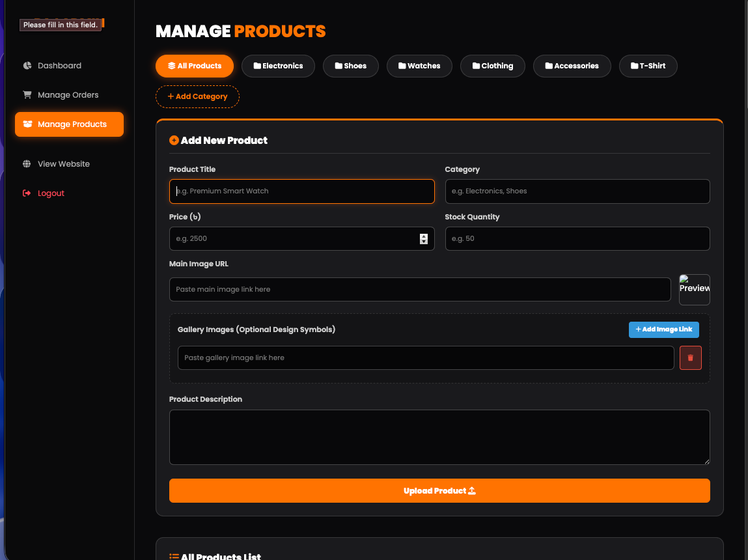
Task: Click the Product Description text area
Action: pos(439,437)
